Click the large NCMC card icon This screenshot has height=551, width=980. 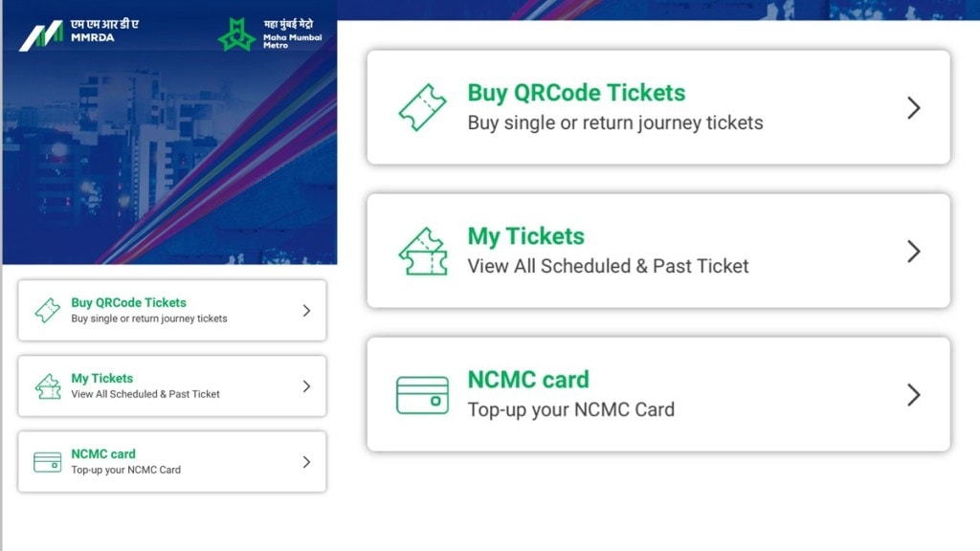422,395
